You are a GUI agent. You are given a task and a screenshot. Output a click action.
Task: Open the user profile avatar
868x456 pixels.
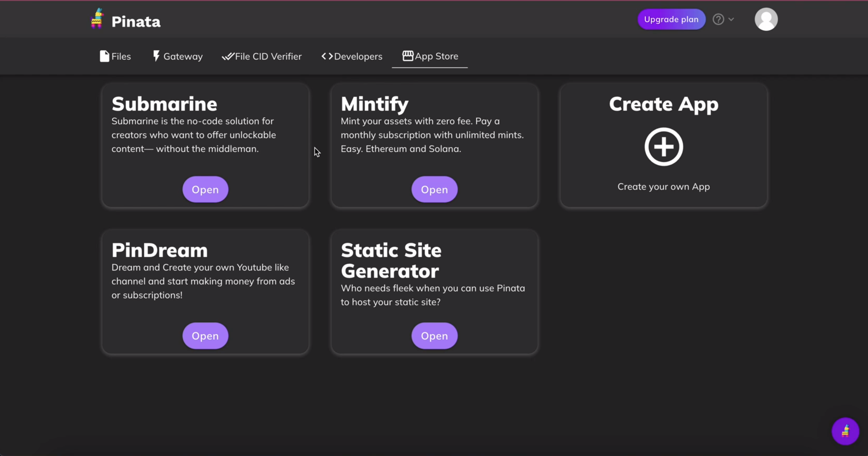tap(766, 19)
